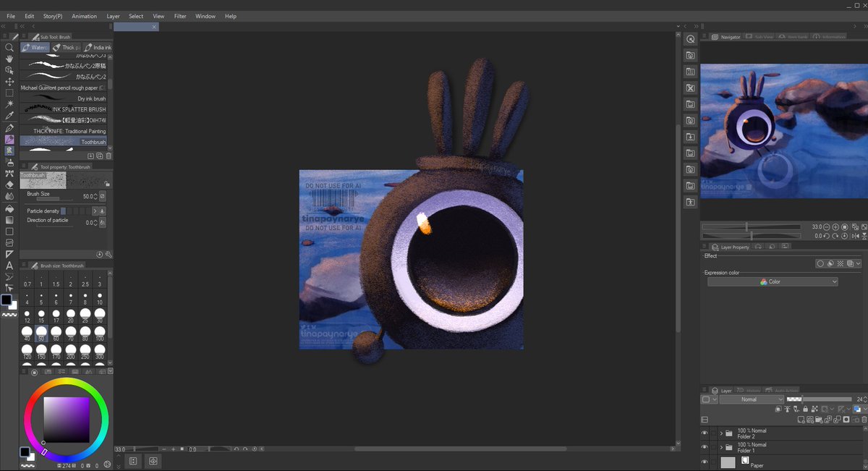This screenshot has width=868, height=471.
Task: Select INK SPLATTER BRUSH
Action: (x=64, y=109)
